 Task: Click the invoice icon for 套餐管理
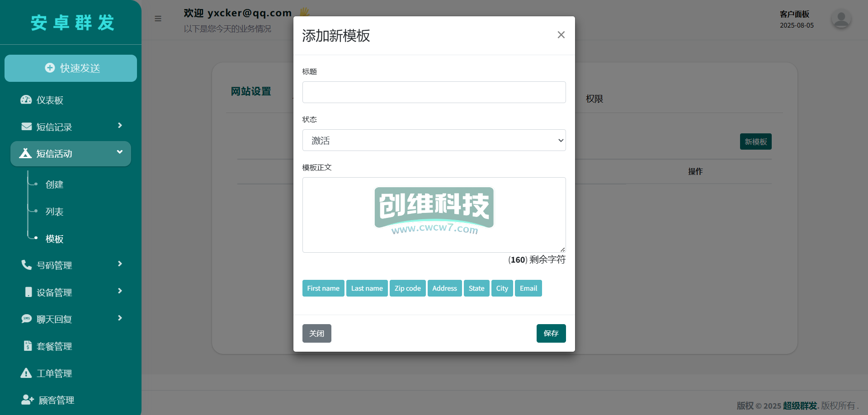pyautogui.click(x=28, y=346)
